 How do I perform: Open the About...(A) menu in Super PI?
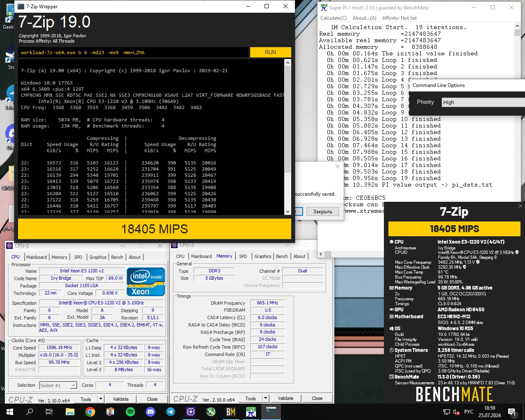[x=364, y=18]
